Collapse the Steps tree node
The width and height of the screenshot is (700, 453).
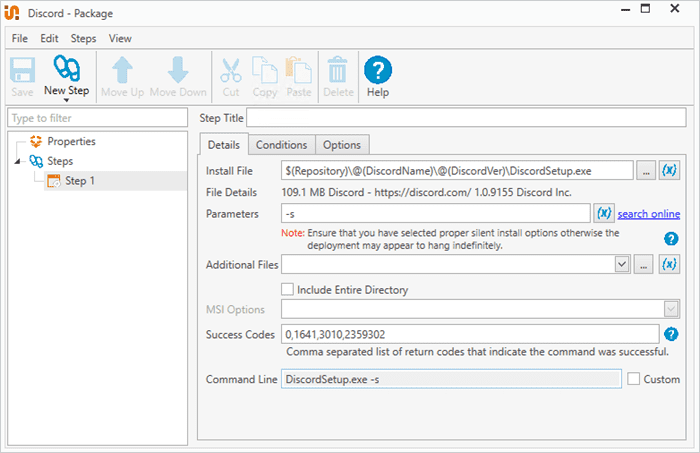pos(17,161)
